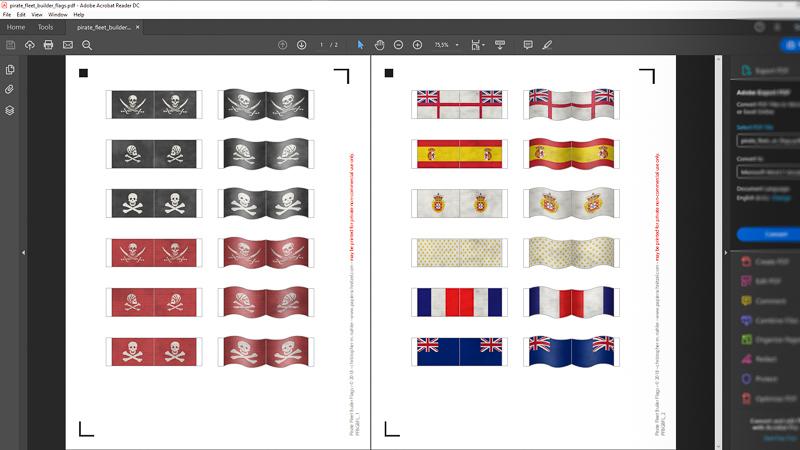Click the Combine Files tool icon
Viewport: 800px width, 450px height.
pyautogui.click(x=746, y=320)
